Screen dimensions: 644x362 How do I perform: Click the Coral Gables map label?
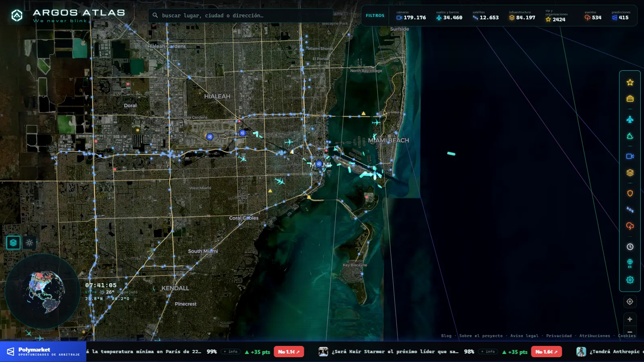click(x=244, y=218)
